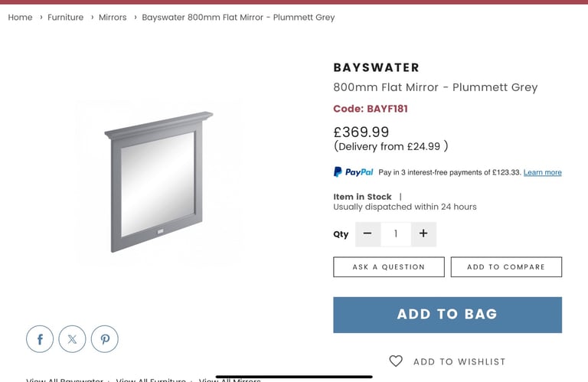The image size is (588, 382).
Task: Open the mirror product image
Action: point(158,182)
